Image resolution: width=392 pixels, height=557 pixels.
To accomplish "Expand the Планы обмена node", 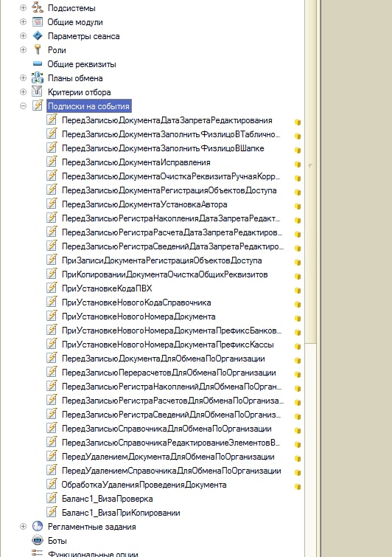I will [x=23, y=77].
